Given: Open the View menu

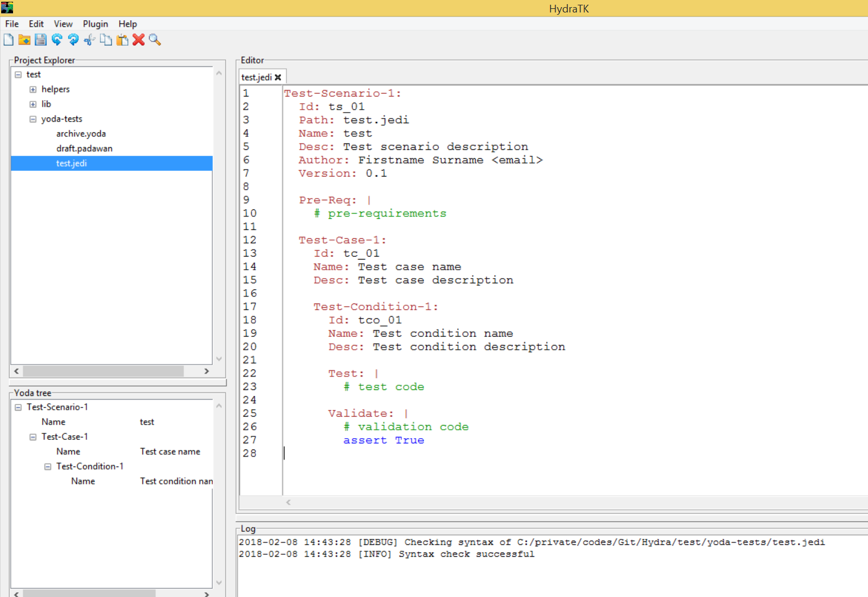Looking at the screenshot, I should tap(63, 24).
